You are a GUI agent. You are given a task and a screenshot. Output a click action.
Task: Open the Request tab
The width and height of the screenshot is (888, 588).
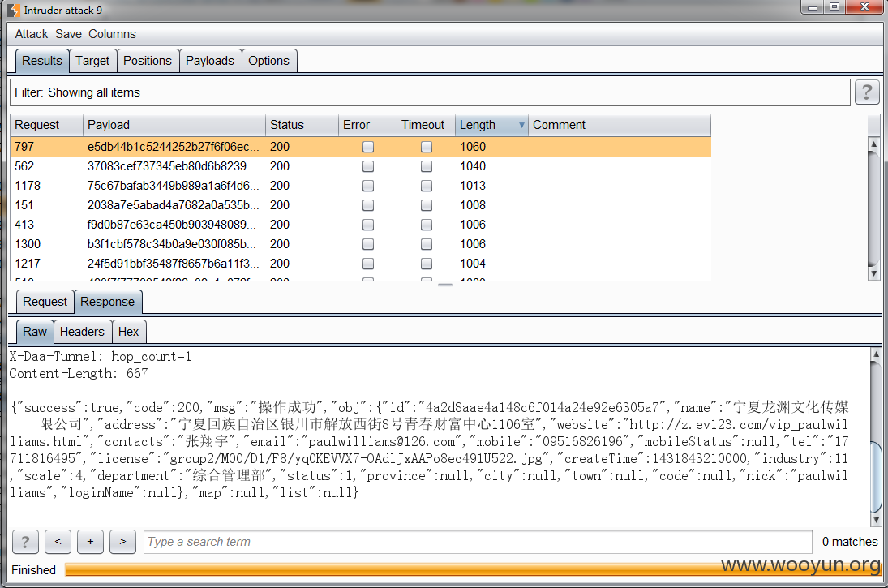tap(45, 302)
